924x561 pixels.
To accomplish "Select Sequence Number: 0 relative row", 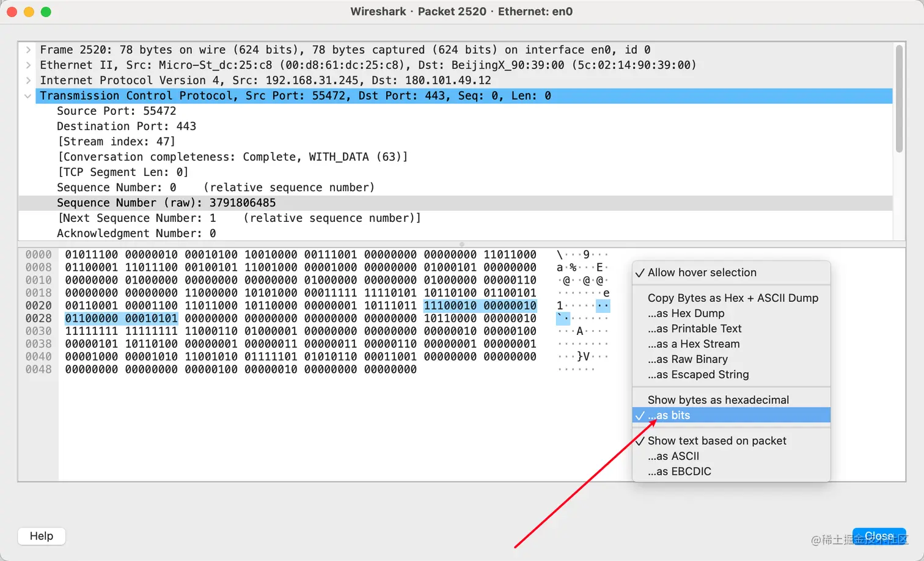I will [455, 188].
